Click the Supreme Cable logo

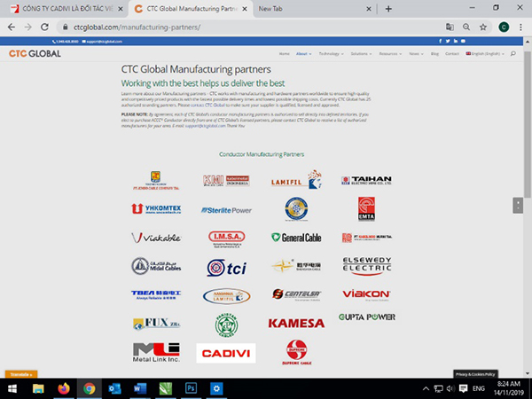296,352
